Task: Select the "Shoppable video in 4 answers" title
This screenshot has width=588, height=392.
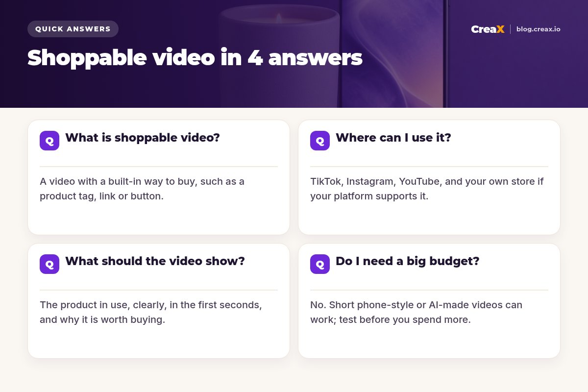Action: tap(195, 58)
